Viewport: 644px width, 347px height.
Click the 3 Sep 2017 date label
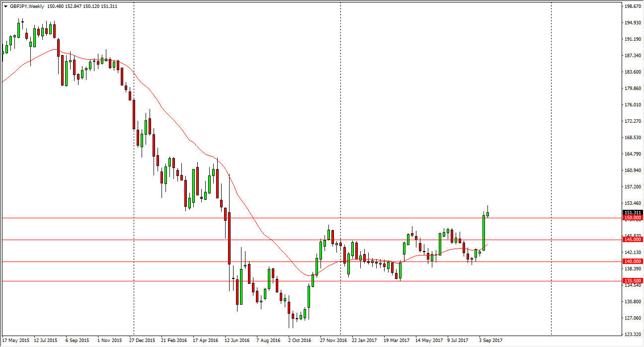tap(490, 341)
